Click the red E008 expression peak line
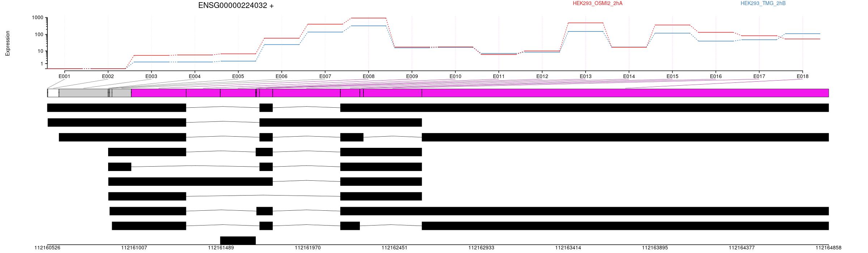 (x=369, y=18)
